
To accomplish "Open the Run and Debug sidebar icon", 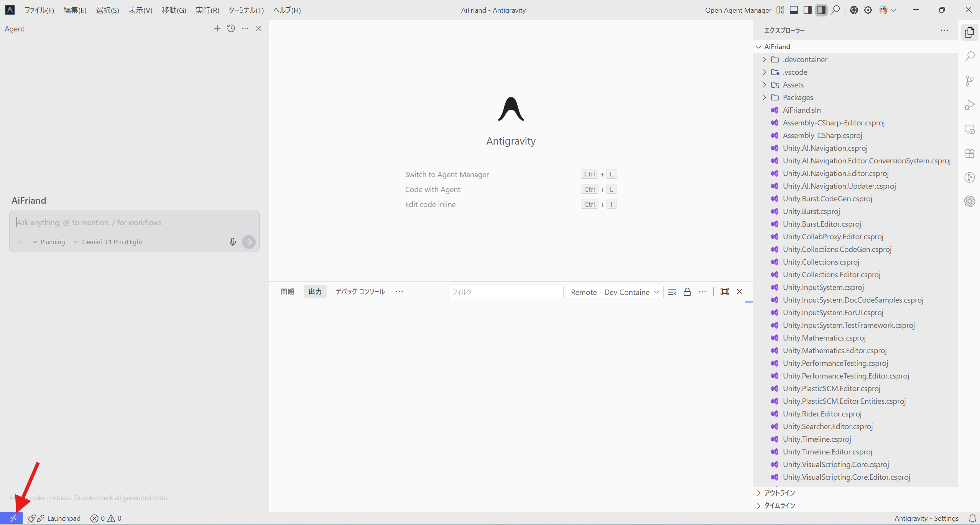I will 970,105.
